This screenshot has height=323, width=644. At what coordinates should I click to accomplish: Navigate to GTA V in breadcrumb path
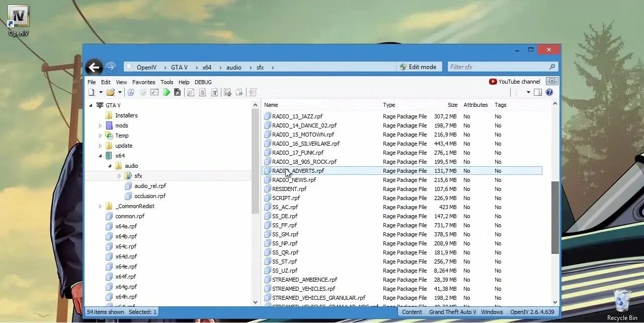pyautogui.click(x=179, y=67)
